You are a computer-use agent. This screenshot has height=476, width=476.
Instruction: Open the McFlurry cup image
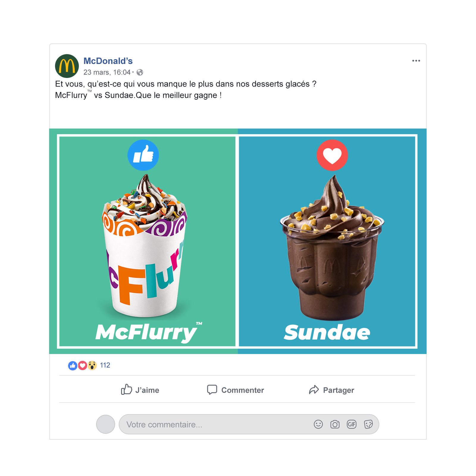(145, 245)
